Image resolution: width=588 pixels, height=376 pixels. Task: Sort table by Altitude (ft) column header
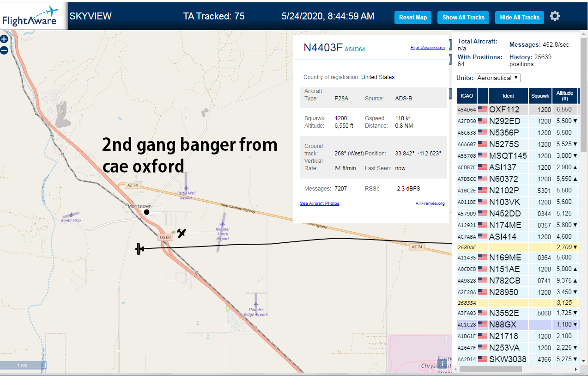tap(564, 96)
